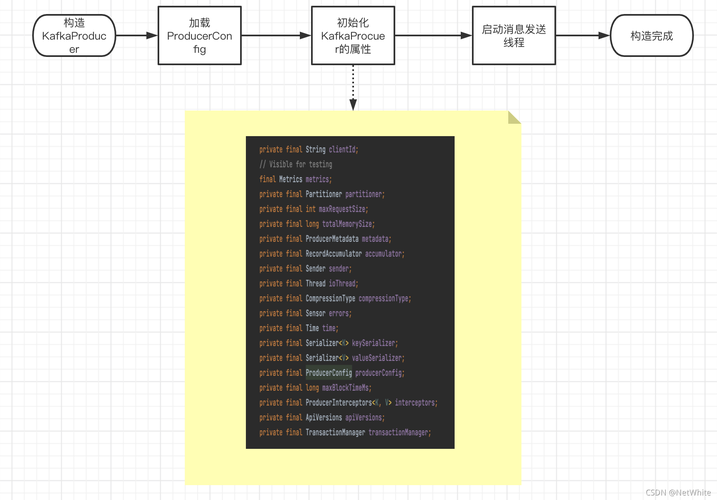Click the RecordAccumulator accumulator line

coord(332,253)
